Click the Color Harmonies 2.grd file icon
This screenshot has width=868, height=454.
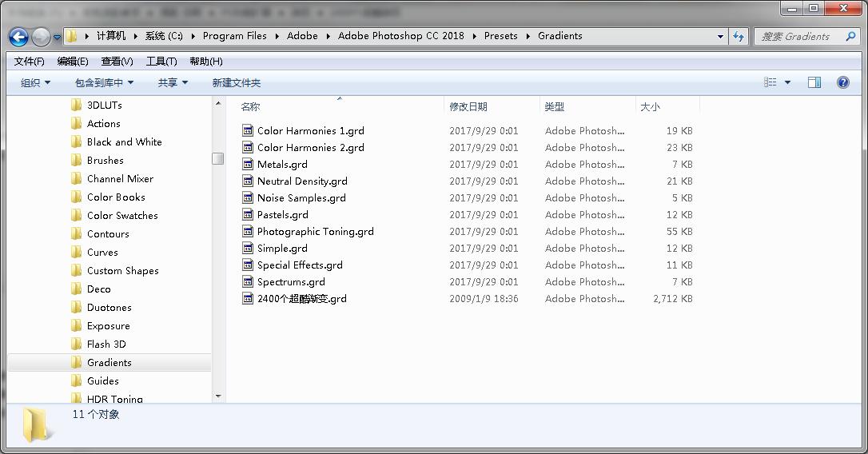coord(248,147)
